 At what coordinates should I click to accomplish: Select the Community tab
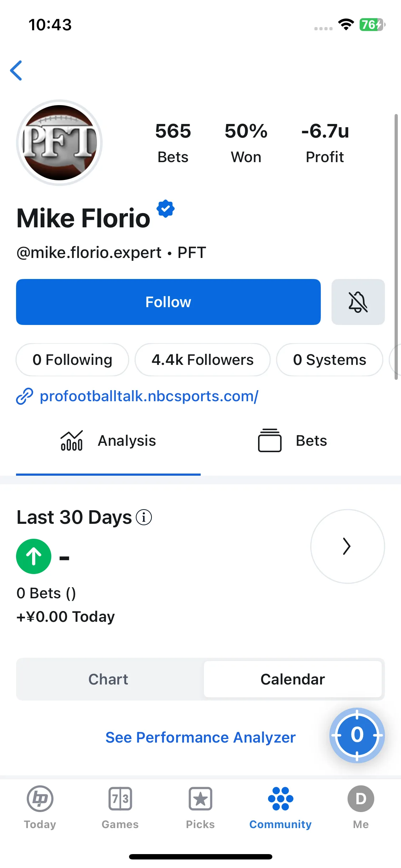pyautogui.click(x=281, y=808)
